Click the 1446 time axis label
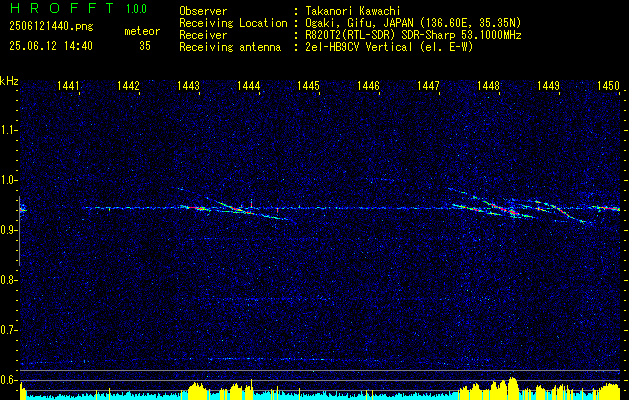 (x=368, y=85)
